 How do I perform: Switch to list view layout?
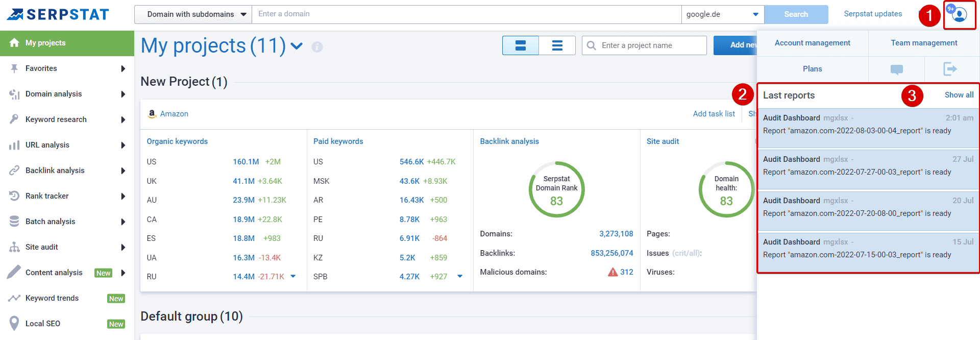point(557,45)
